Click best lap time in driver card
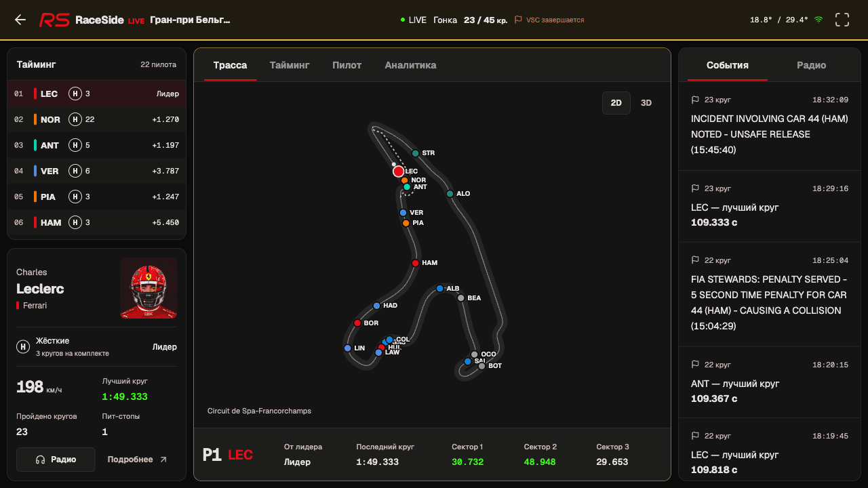868x488 pixels. tap(125, 396)
